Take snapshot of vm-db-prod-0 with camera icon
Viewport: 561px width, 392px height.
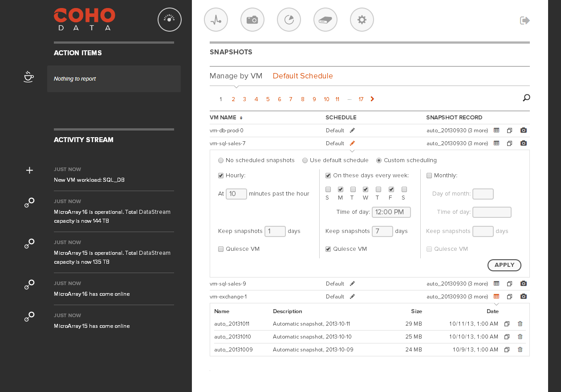(524, 131)
